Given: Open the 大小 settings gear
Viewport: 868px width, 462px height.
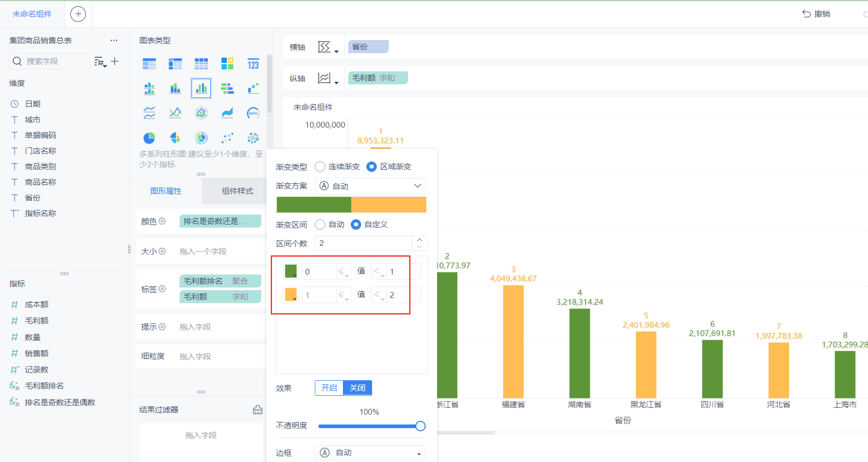Looking at the screenshot, I should click(x=162, y=251).
